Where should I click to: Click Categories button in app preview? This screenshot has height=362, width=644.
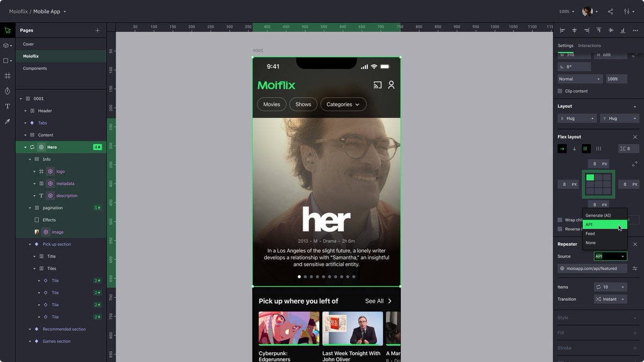(343, 104)
